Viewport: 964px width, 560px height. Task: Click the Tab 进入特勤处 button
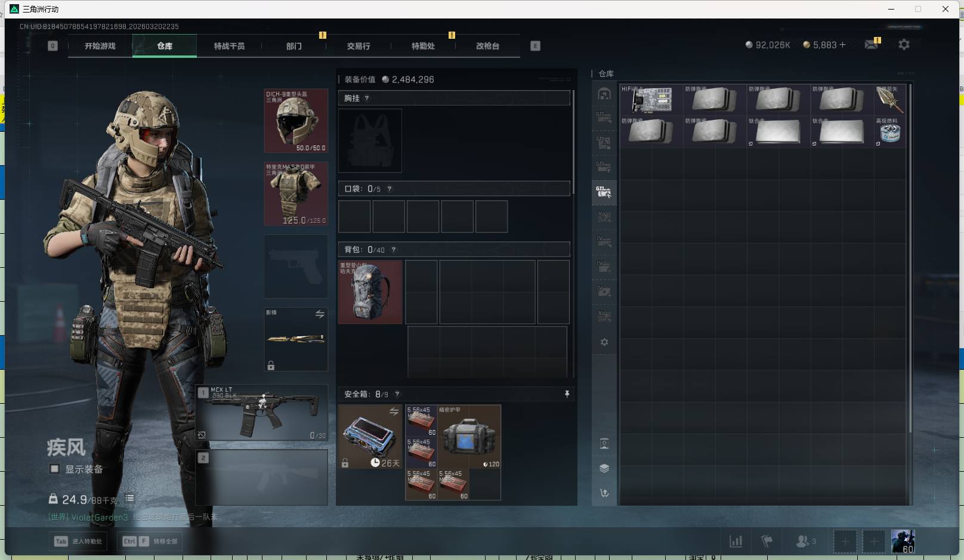[x=79, y=542]
